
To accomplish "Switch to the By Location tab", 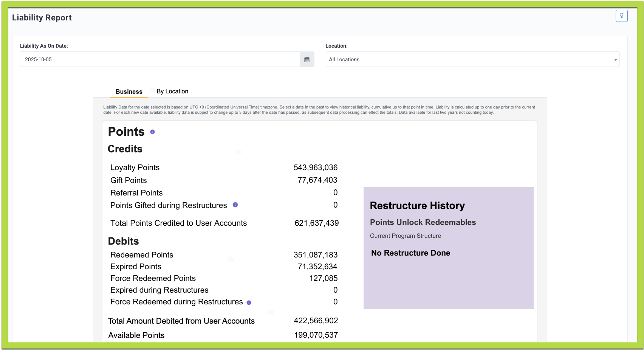I will click(172, 91).
